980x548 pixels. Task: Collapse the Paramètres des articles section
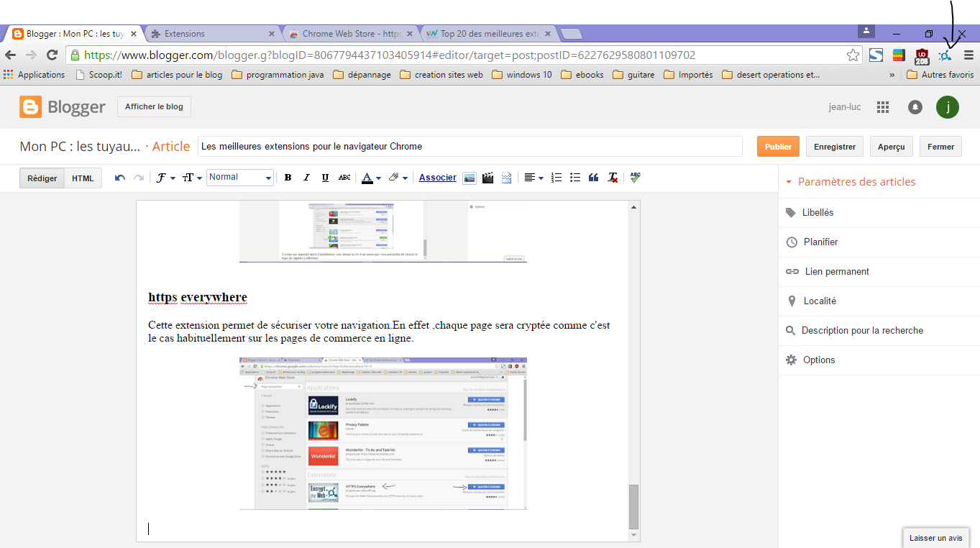851,182
